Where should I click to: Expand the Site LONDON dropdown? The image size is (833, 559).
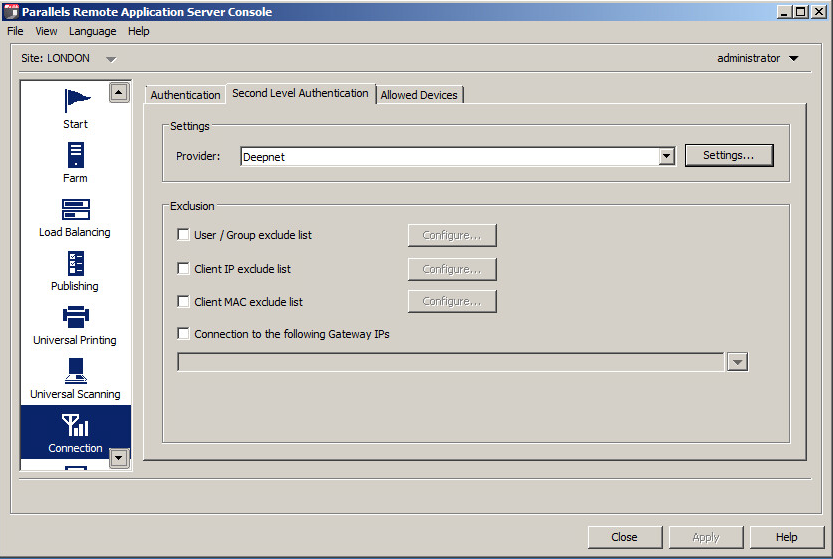pos(110,59)
